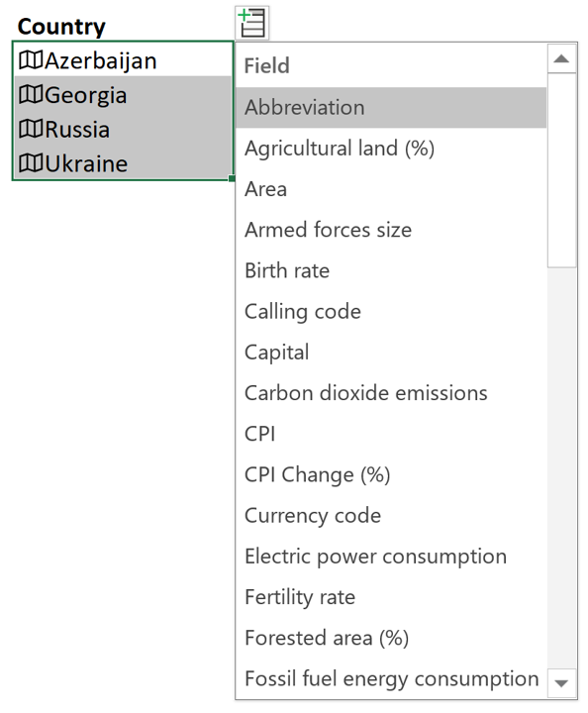Image resolution: width=588 pixels, height=713 pixels.
Task: Select Birth rate from the field list
Action: 391,270
